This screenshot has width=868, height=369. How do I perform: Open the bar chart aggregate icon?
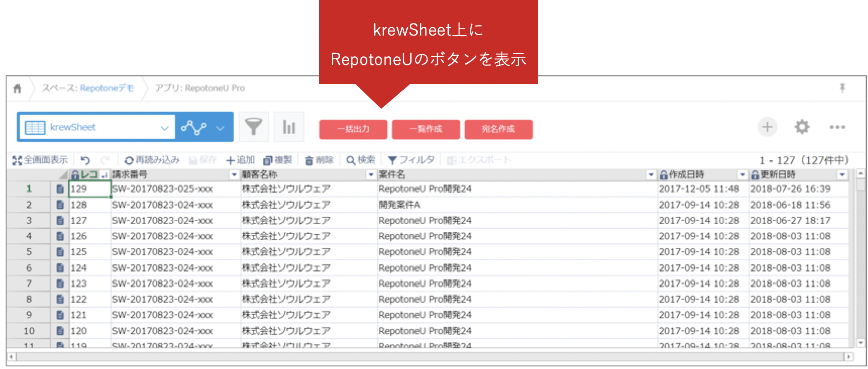tap(289, 127)
